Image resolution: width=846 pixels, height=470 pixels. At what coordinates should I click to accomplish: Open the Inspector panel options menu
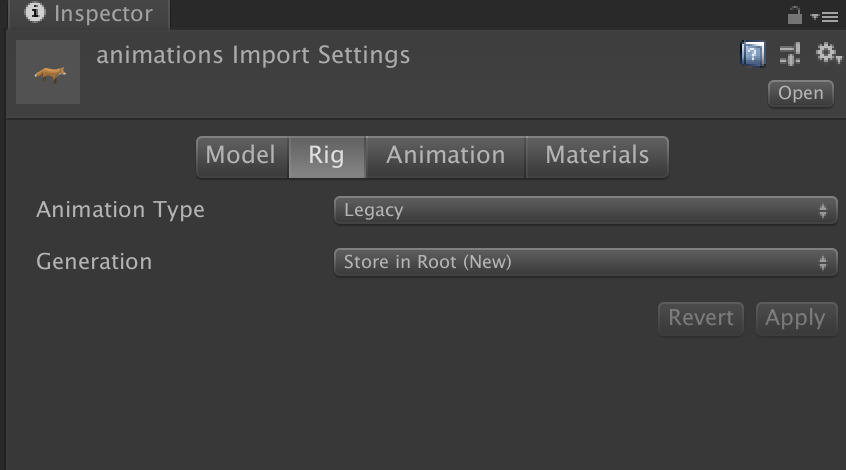point(827,16)
